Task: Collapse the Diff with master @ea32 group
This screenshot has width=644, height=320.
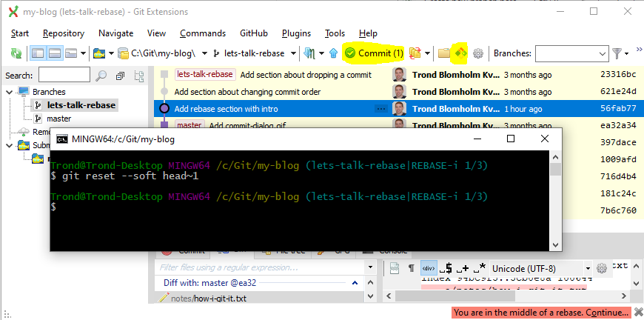Action: click(x=355, y=283)
